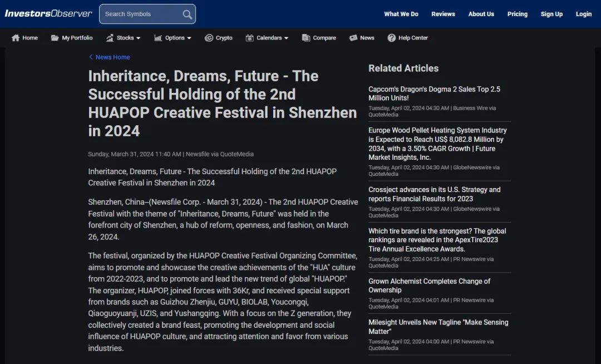Viewport: 601px width, 364px height.
Task: Click Sign Up in header
Action: pos(551,14)
